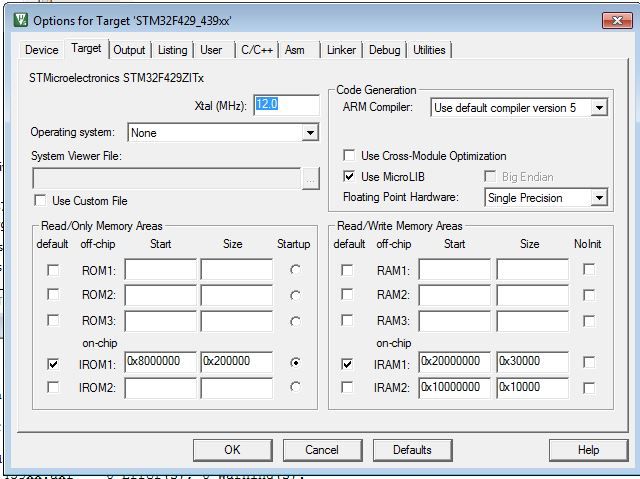Click the IRAM2 Start field 0x10000000
This screenshot has width=640, height=479.
point(455,388)
